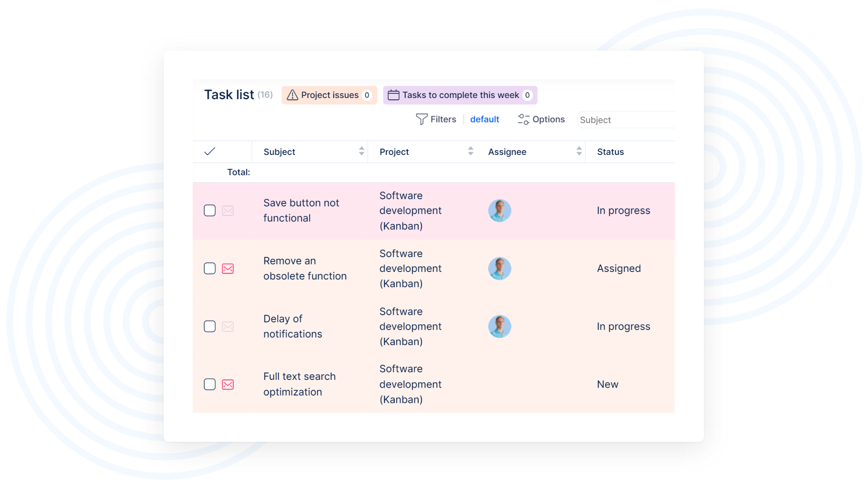Click the envelope icon for Save button not functional

(x=228, y=211)
